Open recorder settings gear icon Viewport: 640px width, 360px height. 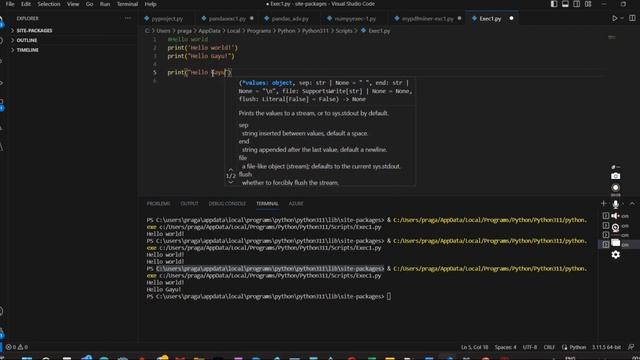616,255
